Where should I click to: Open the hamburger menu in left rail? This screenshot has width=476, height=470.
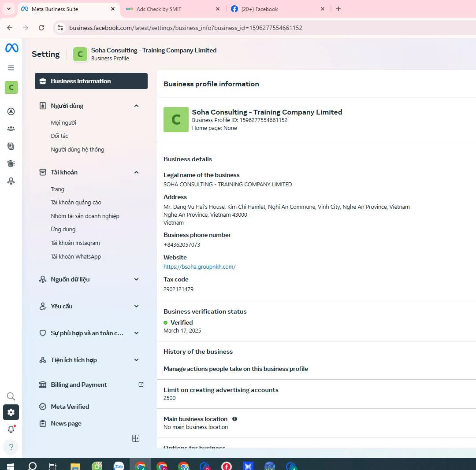click(x=11, y=68)
